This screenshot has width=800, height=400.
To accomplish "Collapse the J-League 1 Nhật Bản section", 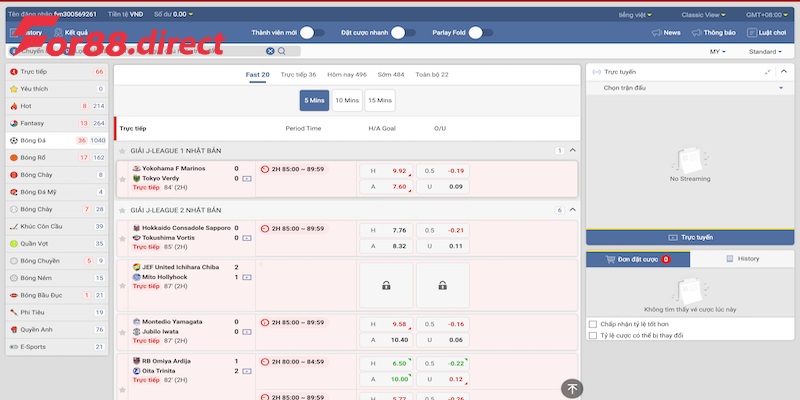I will [573, 150].
